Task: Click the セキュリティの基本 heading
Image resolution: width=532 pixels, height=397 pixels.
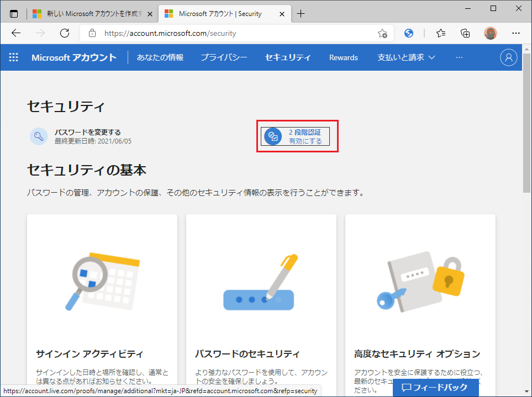Action: click(x=87, y=170)
